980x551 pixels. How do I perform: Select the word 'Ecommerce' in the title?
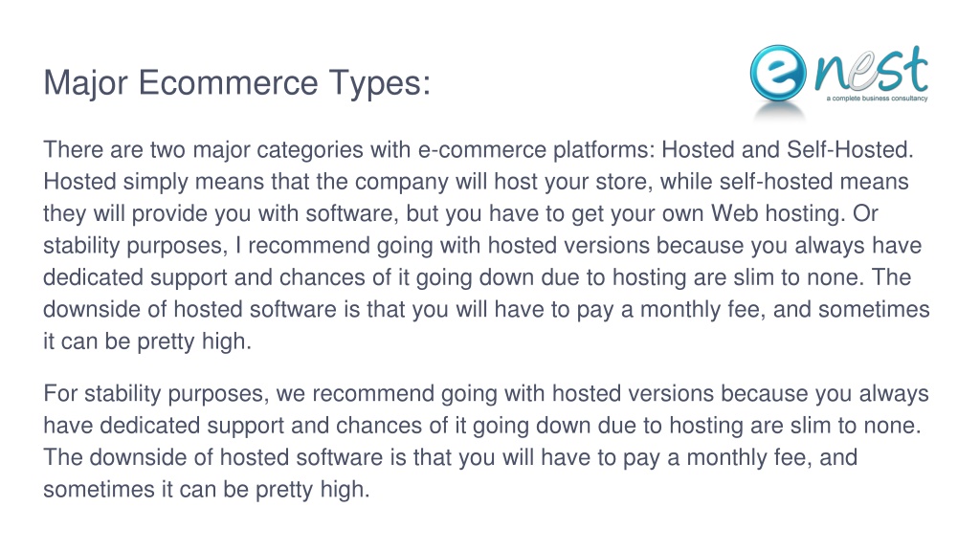228,82
